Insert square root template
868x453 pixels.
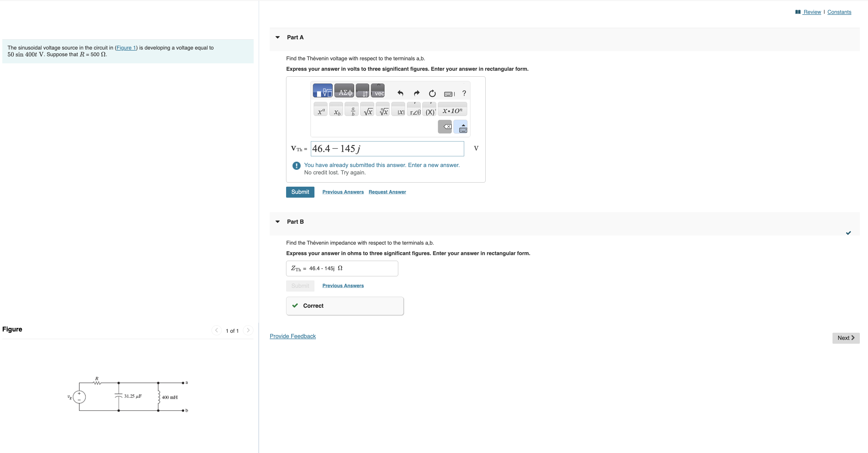click(367, 109)
